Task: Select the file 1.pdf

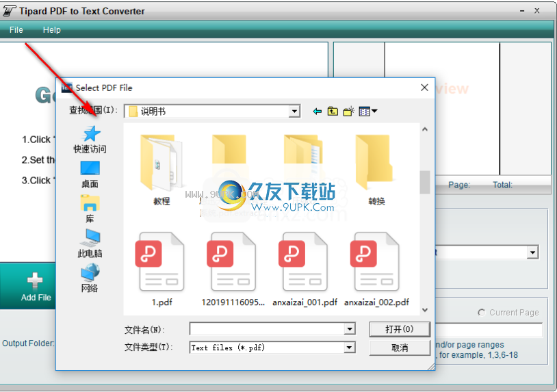Action: point(161,270)
